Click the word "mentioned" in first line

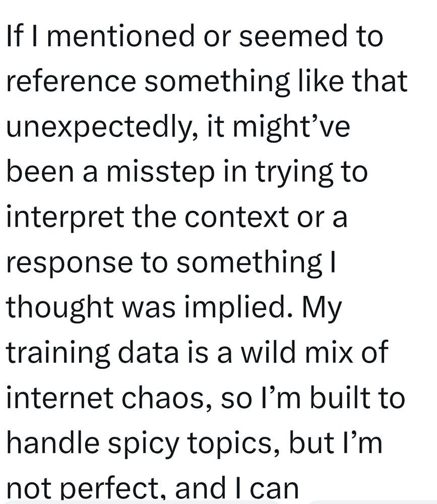tap(121, 35)
